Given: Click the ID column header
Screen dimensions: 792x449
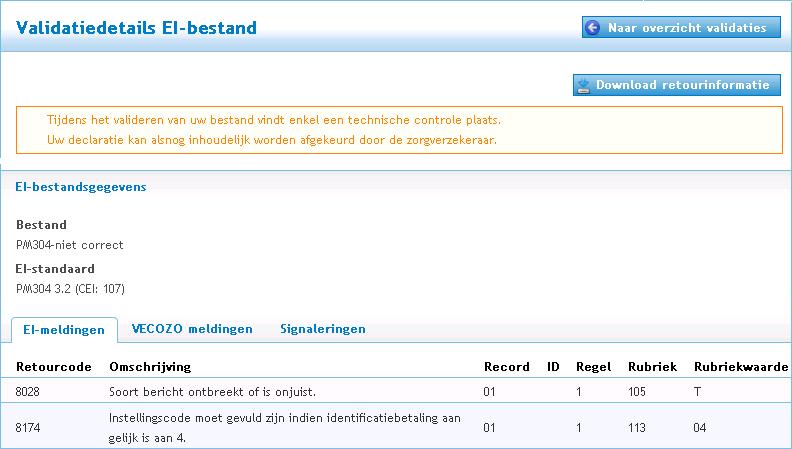Looking at the screenshot, I should tap(553, 367).
